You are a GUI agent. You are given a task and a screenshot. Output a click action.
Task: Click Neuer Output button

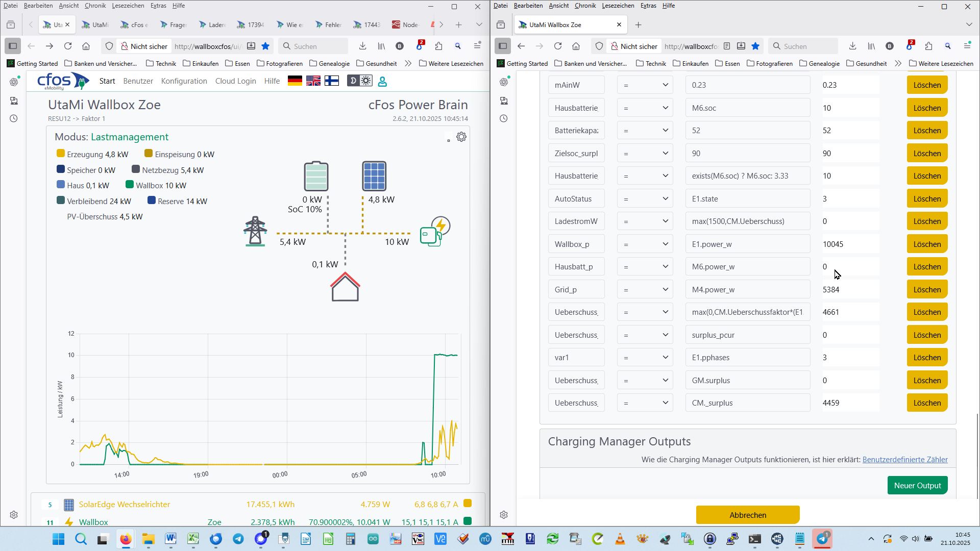pos(917,485)
